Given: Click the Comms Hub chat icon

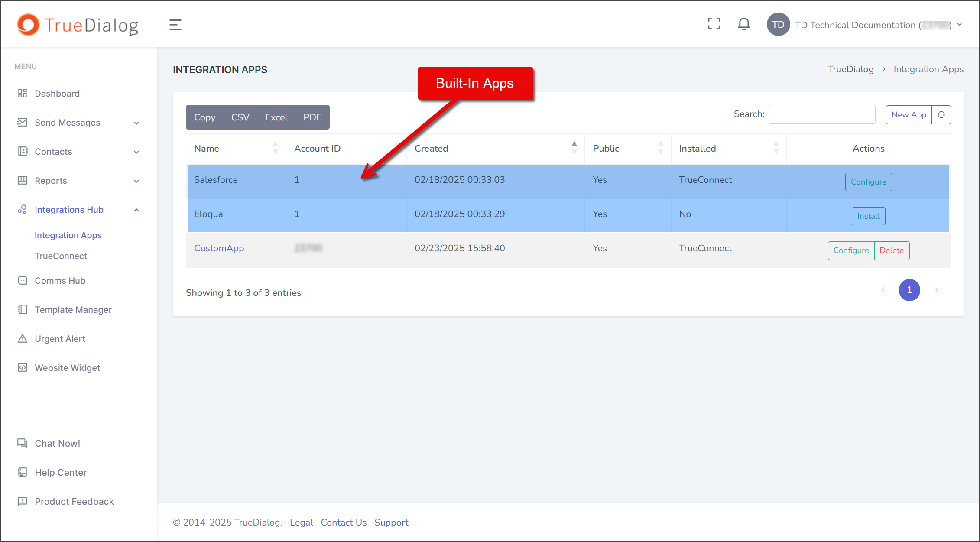Looking at the screenshot, I should click(23, 280).
